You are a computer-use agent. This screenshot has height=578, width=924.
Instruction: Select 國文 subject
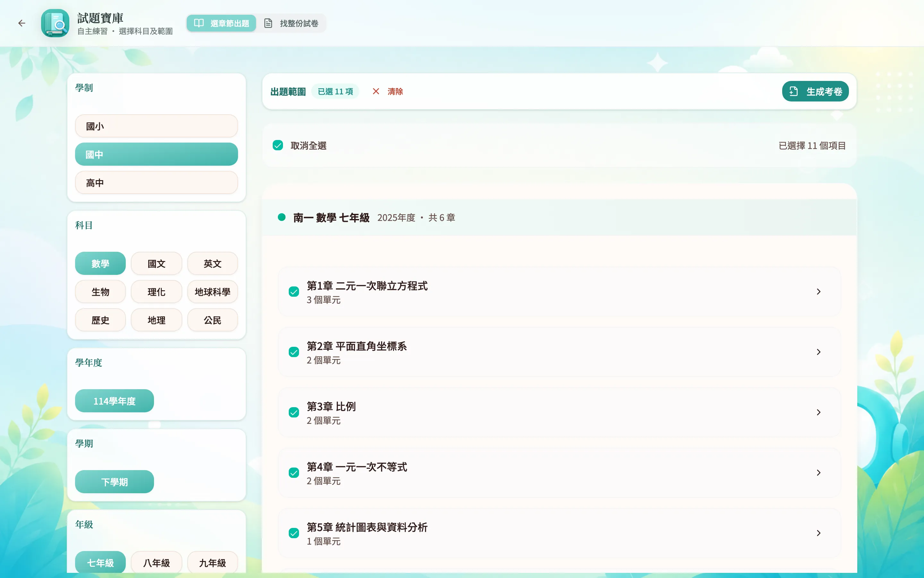156,263
